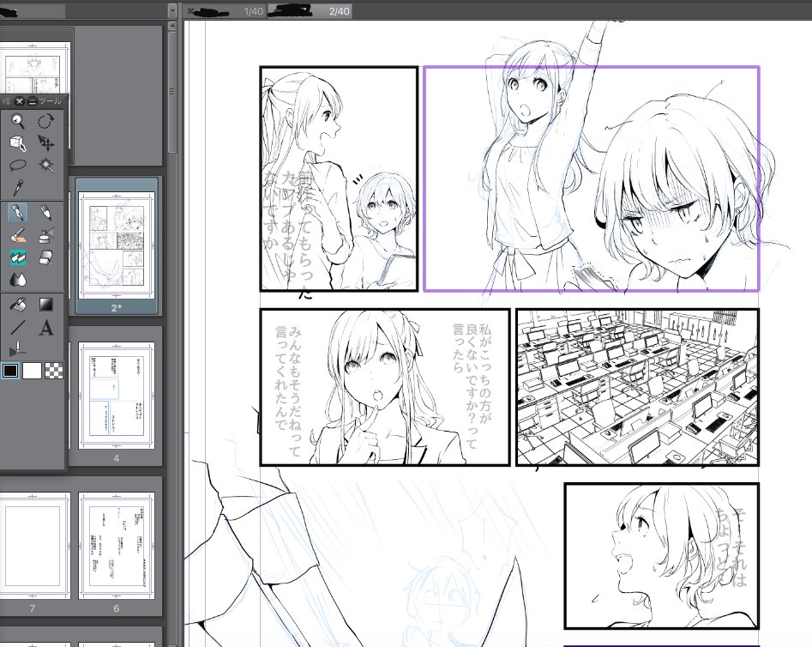Click the text '私がこっちの方が良くないですか?って言ったら'
The image size is (812, 647).
tap(472, 386)
